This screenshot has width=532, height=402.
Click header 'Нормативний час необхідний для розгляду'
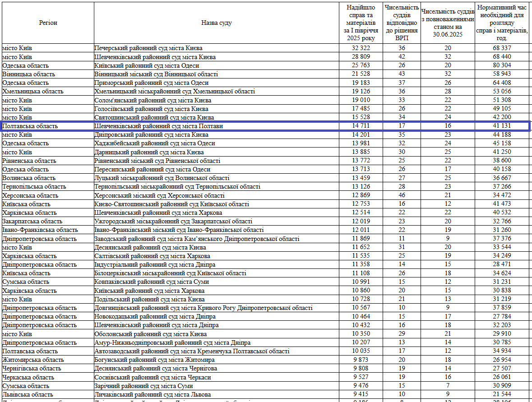point(502,23)
